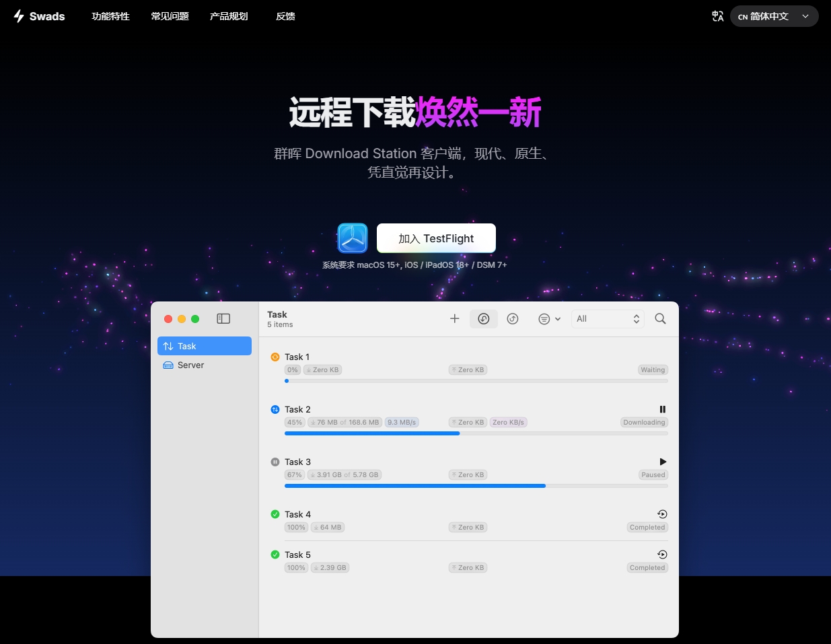Click the Task 4 completed checkmark icon

point(275,514)
